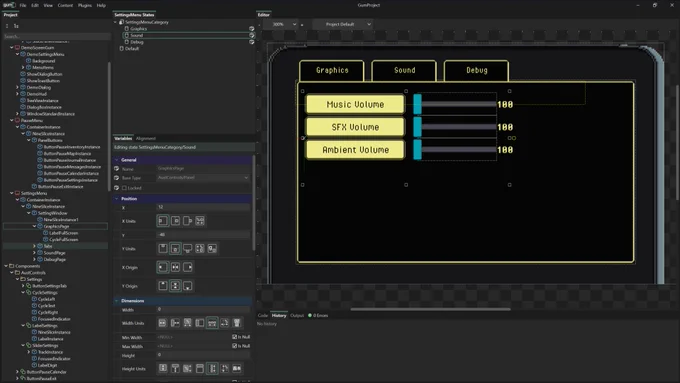Toggle the Locked checkbox
Image resolution: width=680 pixels, height=383 pixels.
click(124, 188)
